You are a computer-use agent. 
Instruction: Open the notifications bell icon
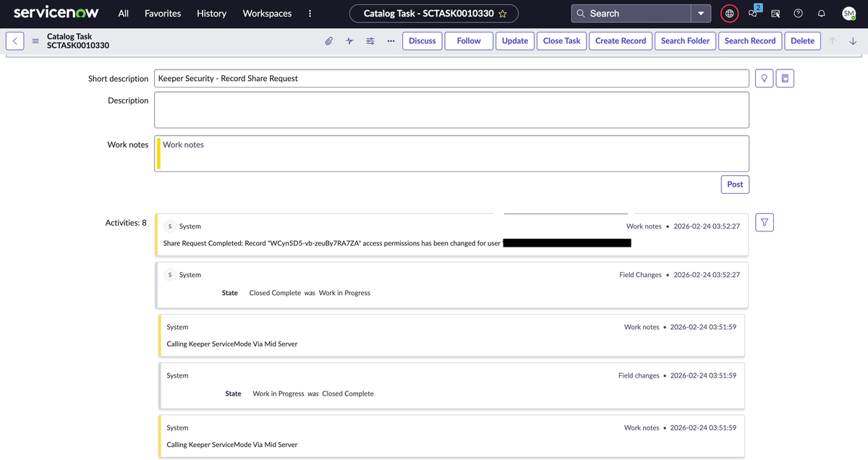(x=821, y=13)
